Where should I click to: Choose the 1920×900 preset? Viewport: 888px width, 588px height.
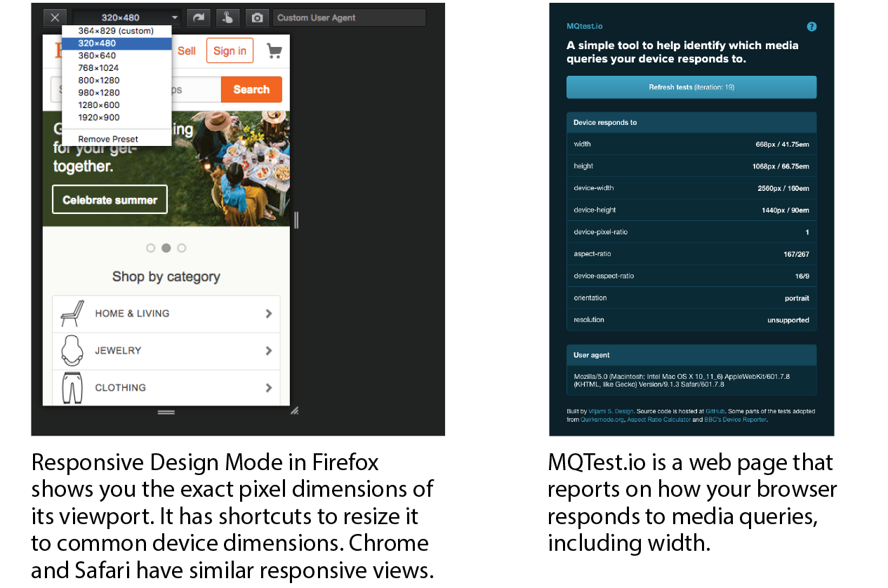117,118
